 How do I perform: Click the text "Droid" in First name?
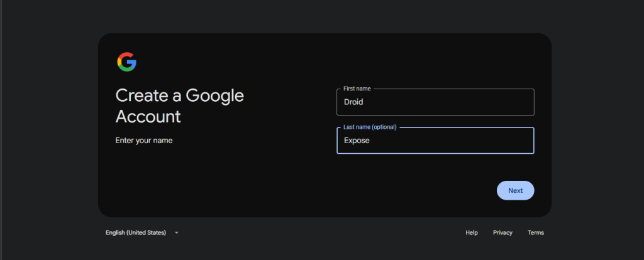pos(353,102)
